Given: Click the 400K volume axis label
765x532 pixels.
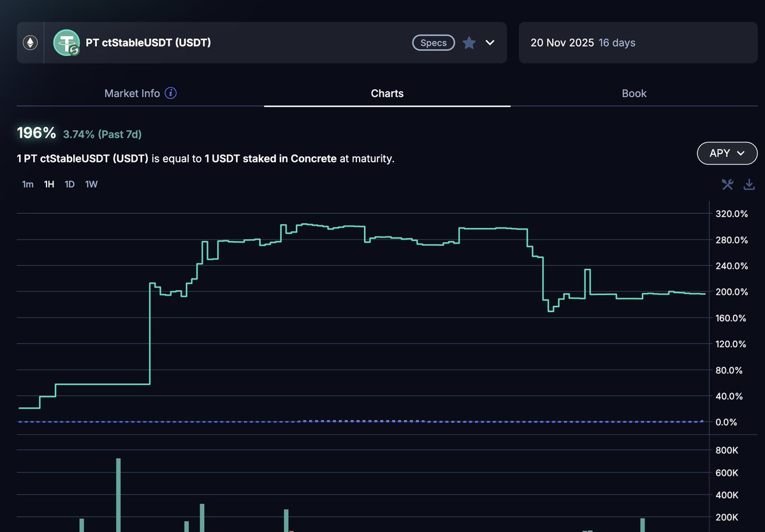Looking at the screenshot, I should click(x=727, y=495).
